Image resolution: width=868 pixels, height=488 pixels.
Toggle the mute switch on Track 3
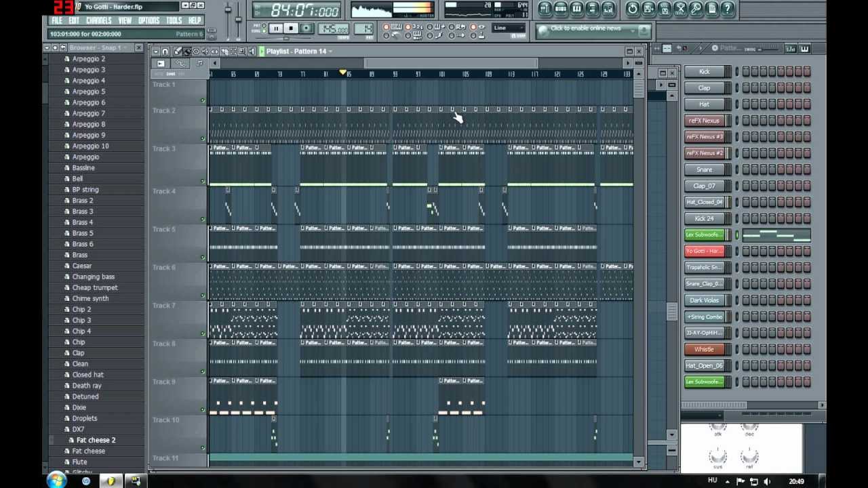pyautogui.click(x=202, y=181)
